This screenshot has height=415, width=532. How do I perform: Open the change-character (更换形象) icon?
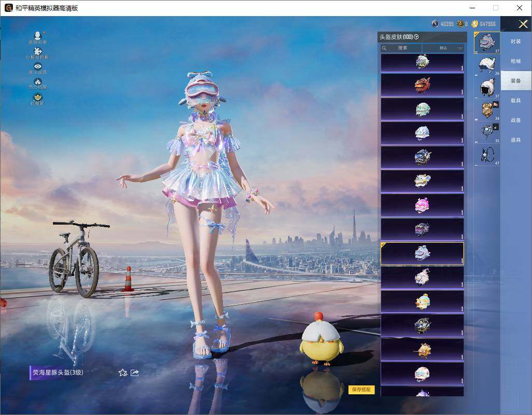pos(38,35)
